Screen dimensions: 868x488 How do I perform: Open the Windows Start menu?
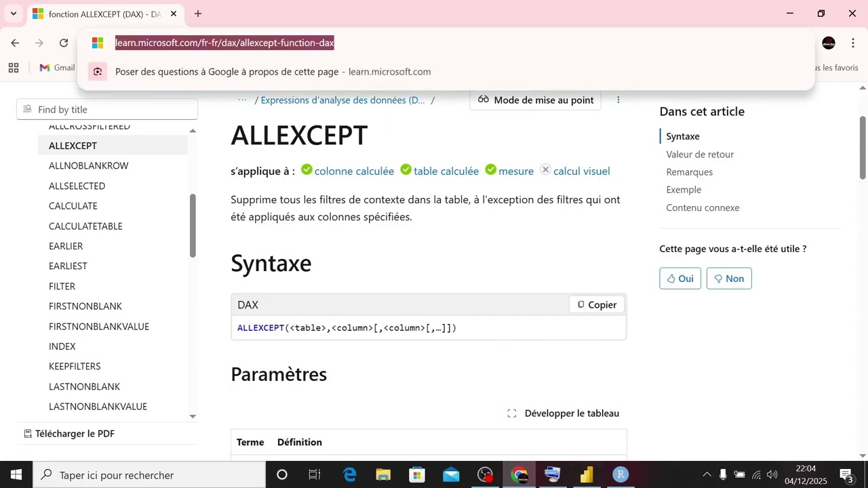tap(16, 474)
